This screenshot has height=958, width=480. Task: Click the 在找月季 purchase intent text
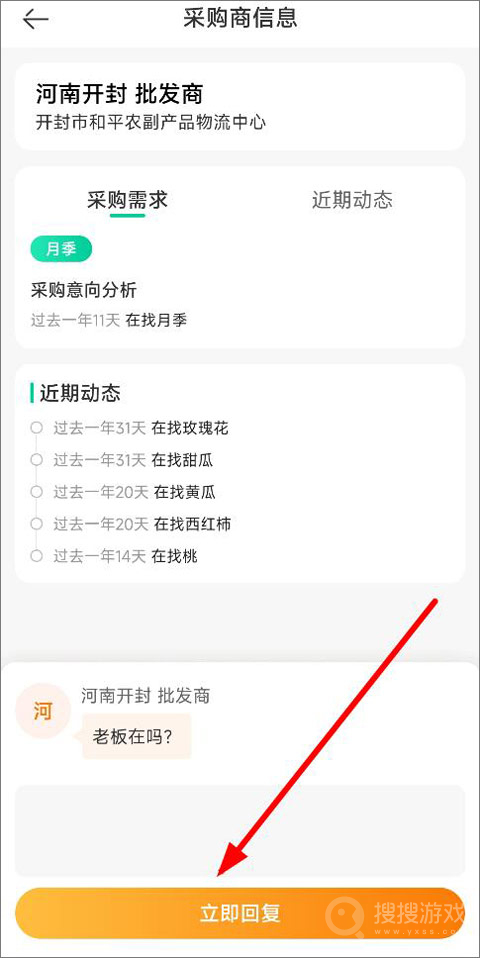[x=156, y=320]
